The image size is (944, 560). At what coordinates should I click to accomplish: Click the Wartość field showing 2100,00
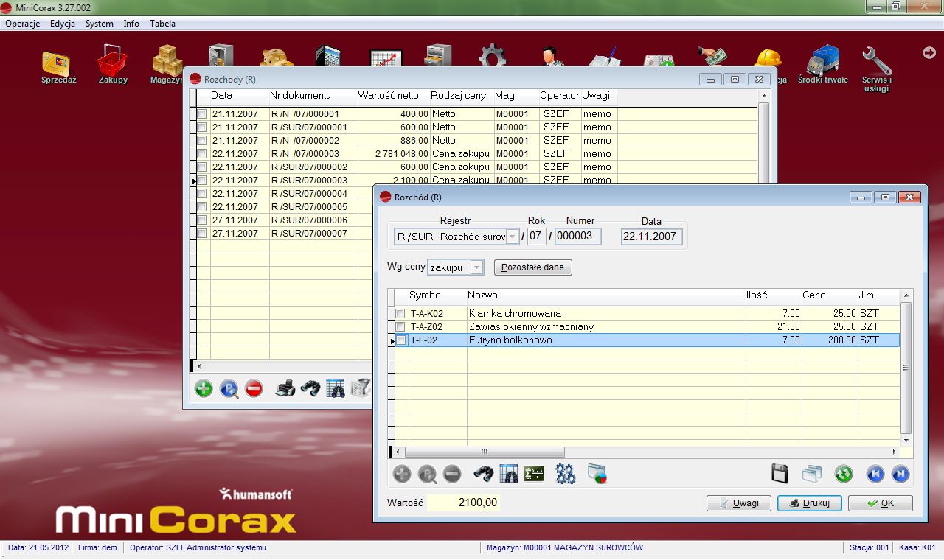[464, 503]
